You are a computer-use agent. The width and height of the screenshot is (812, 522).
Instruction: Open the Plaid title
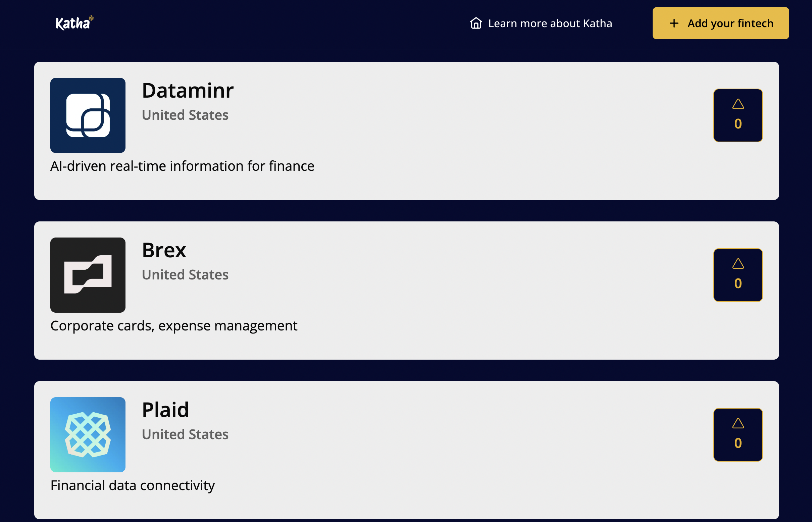coord(165,410)
